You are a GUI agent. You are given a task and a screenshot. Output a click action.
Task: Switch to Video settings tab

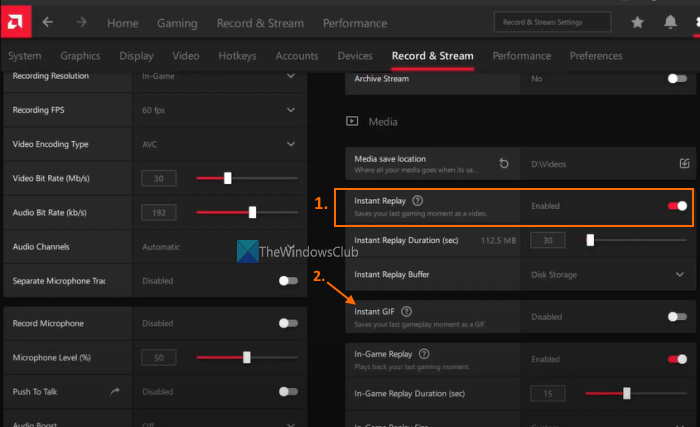pos(186,56)
